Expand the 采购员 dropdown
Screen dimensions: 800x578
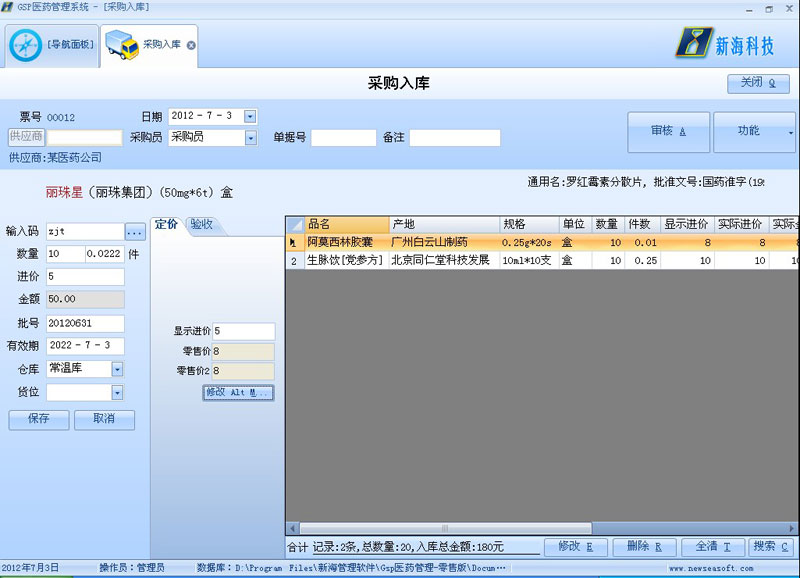[x=250, y=138]
